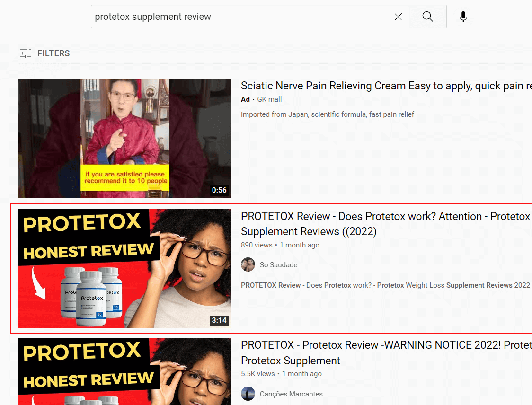Open the Canções Marcantes channel avatar

click(x=248, y=394)
